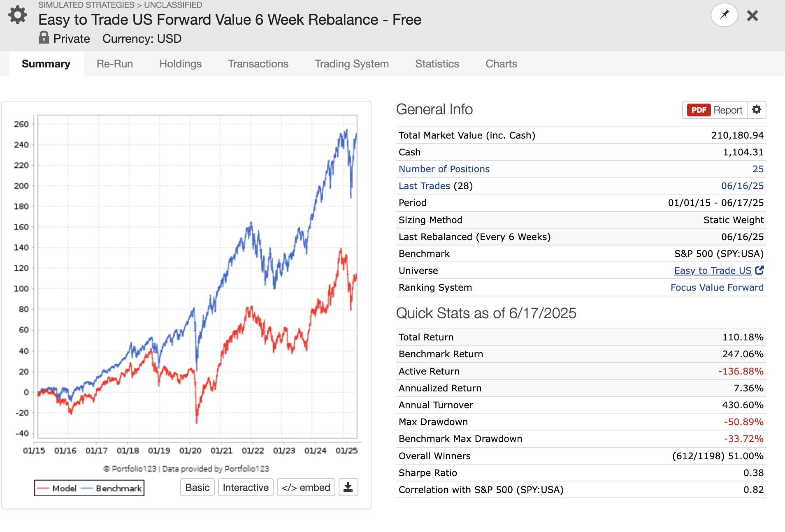Go to the Trading System tab

click(x=352, y=64)
